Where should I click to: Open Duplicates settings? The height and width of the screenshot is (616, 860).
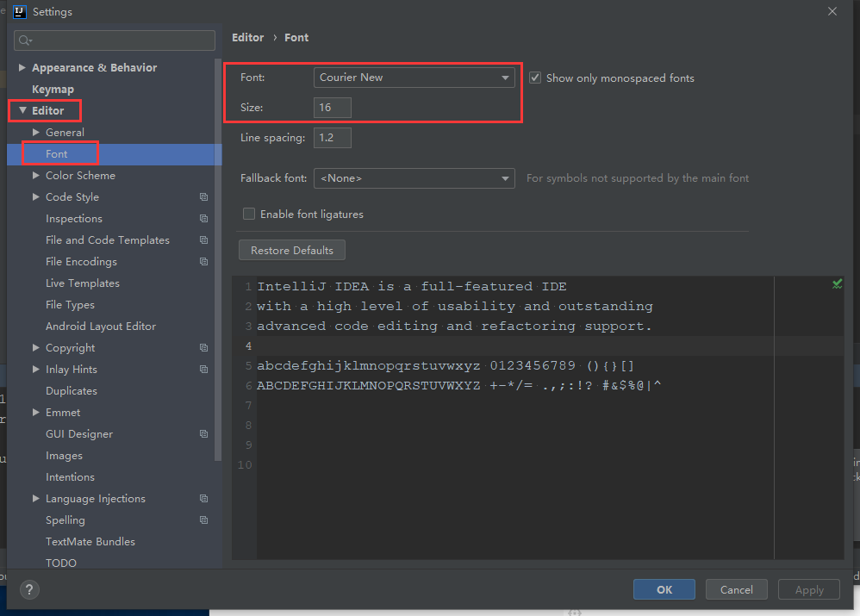[72, 390]
